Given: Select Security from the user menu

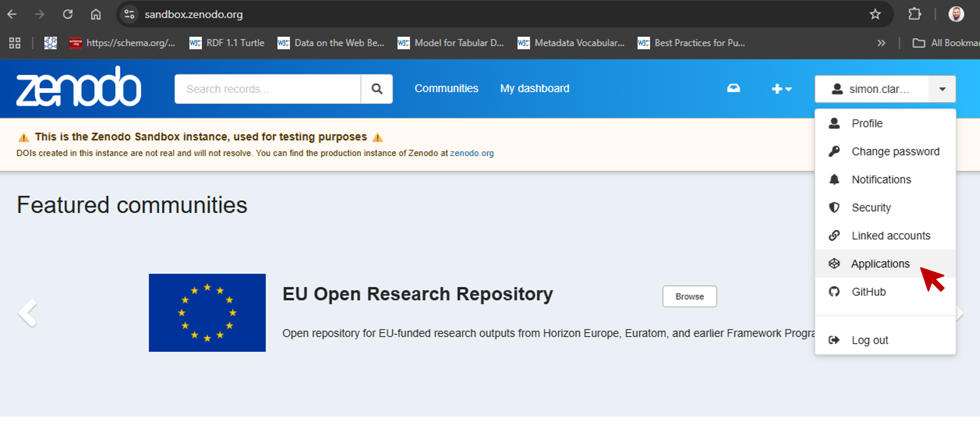Looking at the screenshot, I should click(885, 208).
